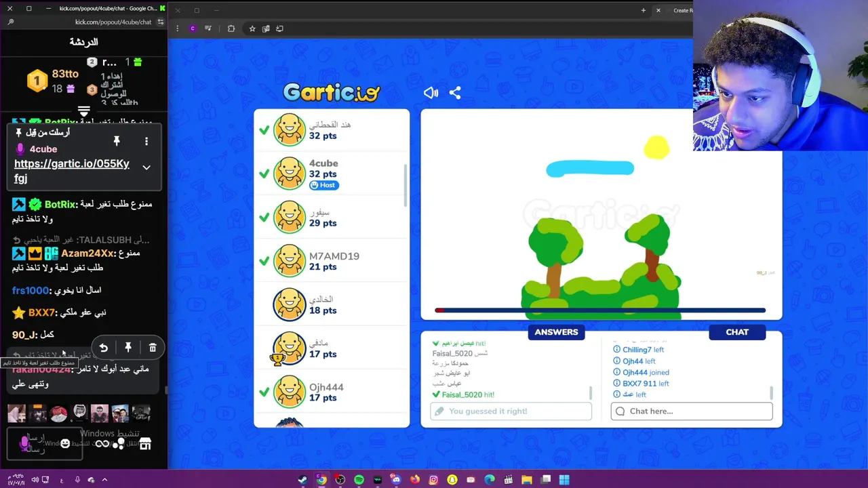Viewport: 868px width, 488px height.
Task: Open site settings icon in chat popout address bar
Action: coord(161,22)
